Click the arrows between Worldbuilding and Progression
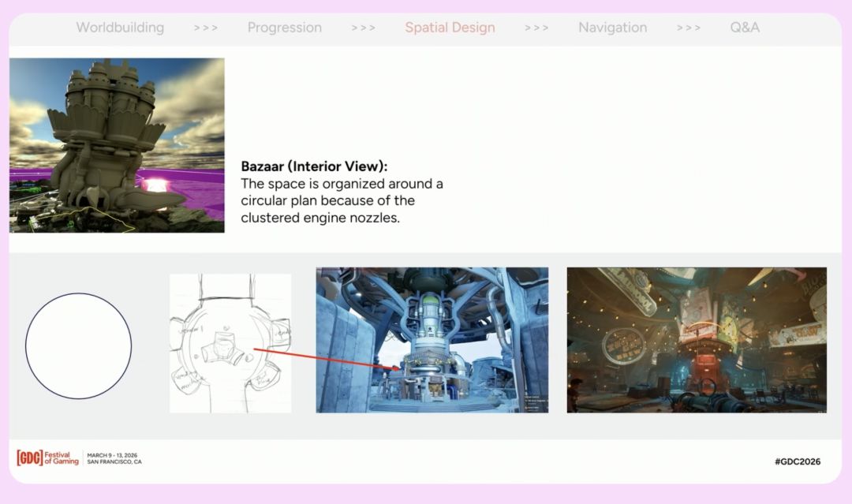This screenshot has width=852, height=504. click(206, 28)
